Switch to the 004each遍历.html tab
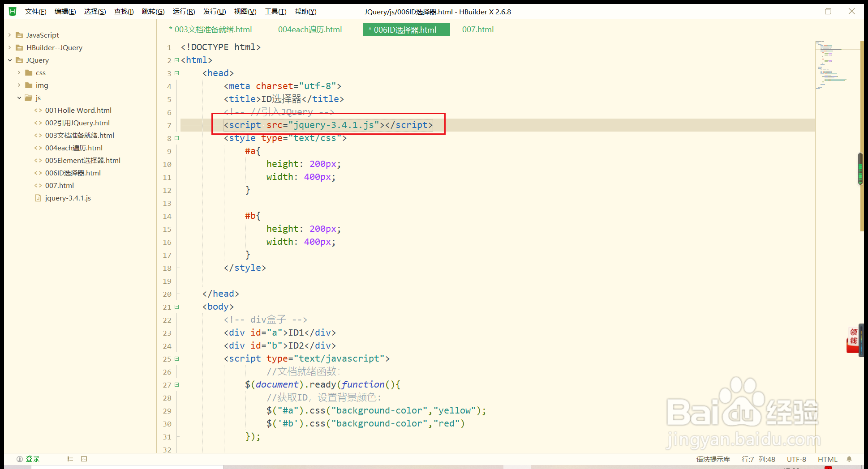 pyautogui.click(x=310, y=30)
